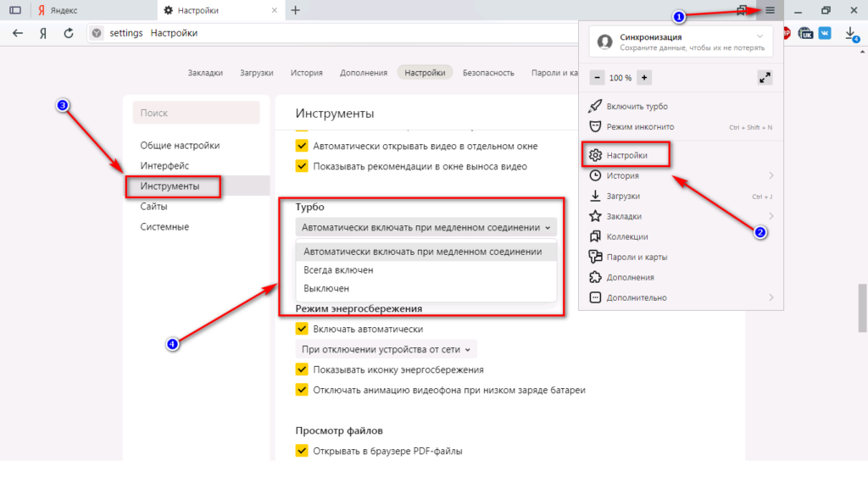Toggle 'Показывать иконку энергосбережения' checkbox
This screenshot has height=488, width=868.
pyautogui.click(x=302, y=369)
